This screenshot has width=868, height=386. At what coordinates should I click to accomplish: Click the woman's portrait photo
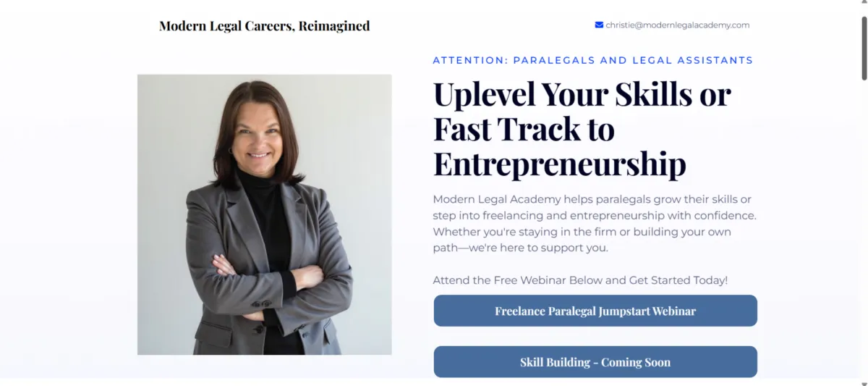(x=264, y=214)
